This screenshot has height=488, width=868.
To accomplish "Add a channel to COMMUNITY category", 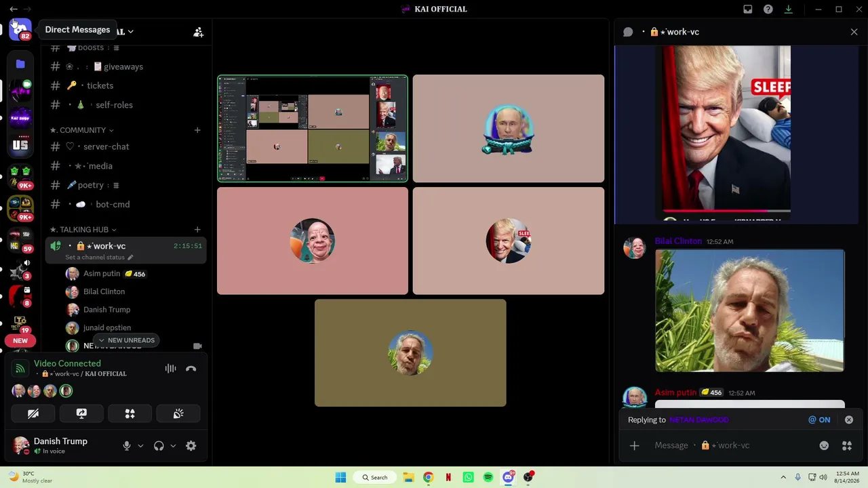I will pyautogui.click(x=197, y=130).
